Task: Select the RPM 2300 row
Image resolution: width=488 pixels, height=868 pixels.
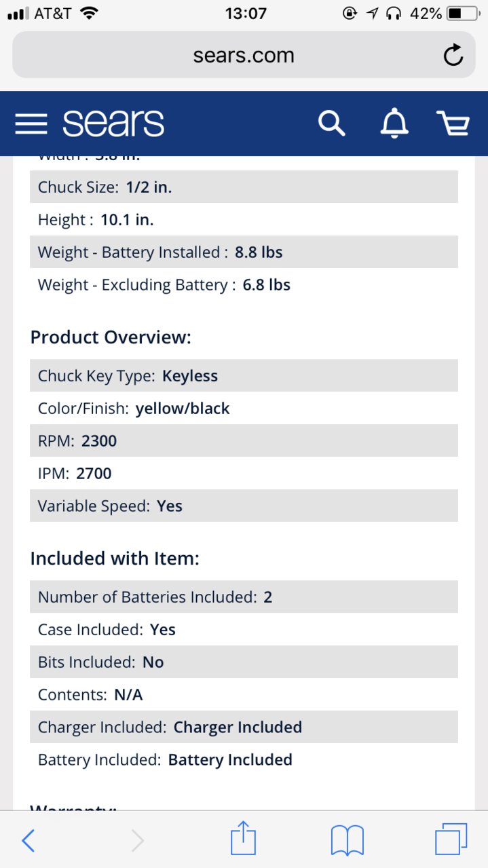Action: 244,440
